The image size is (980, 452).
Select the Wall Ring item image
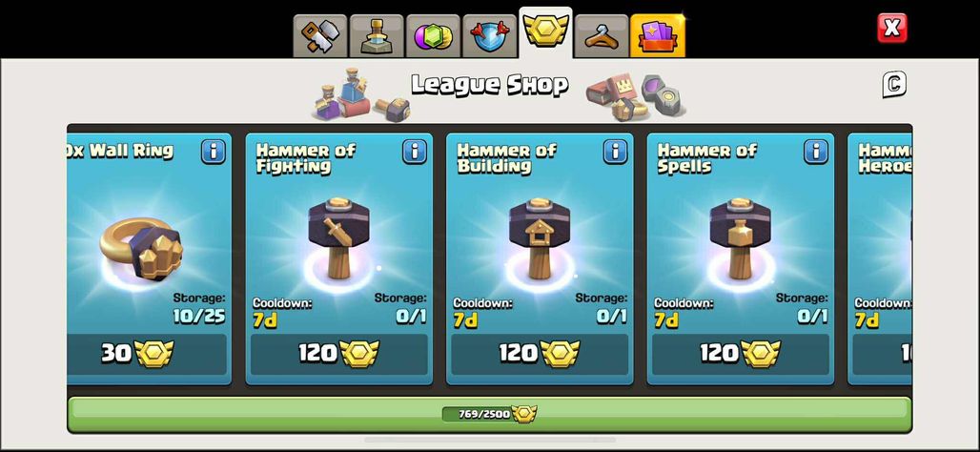141,249
